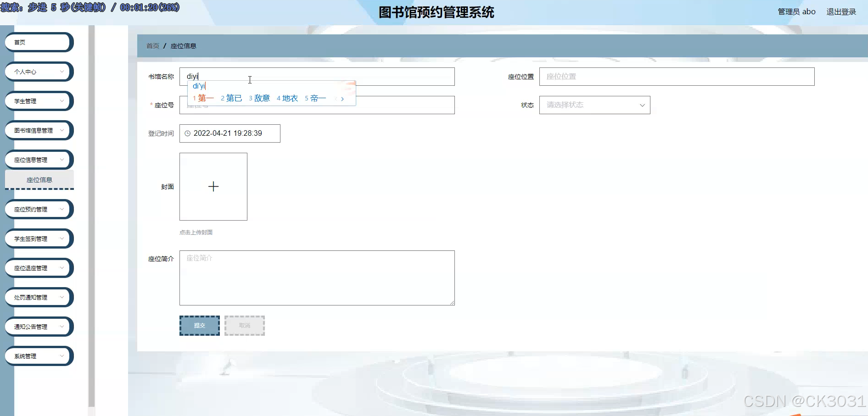Expand the 图书馆信息管理 sidebar menu

pos(39,130)
